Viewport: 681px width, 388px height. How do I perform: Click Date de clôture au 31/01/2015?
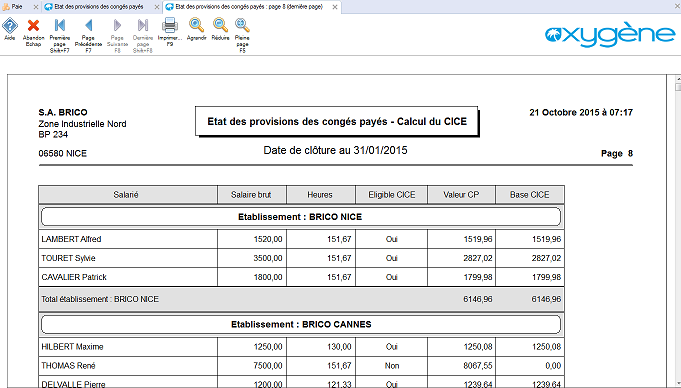(x=335, y=150)
